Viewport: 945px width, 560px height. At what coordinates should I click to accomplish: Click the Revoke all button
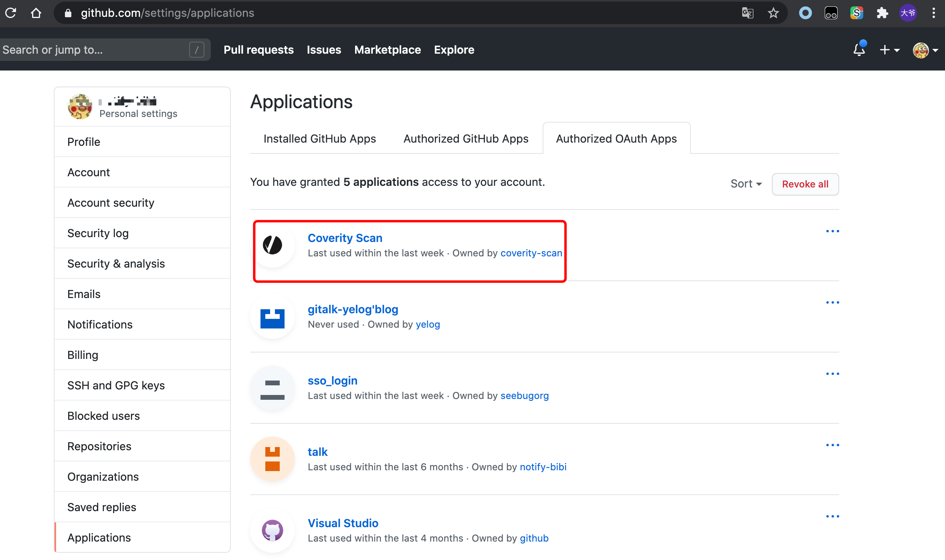(x=805, y=184)
